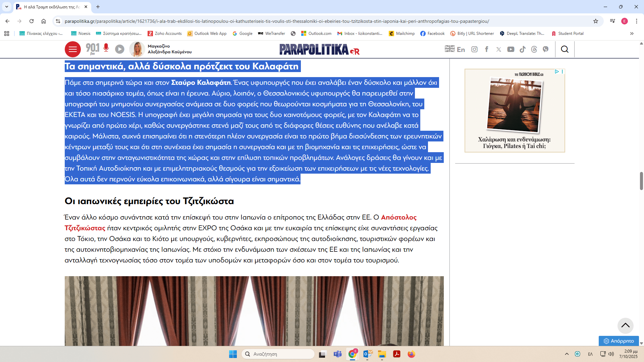Open the red hamburger menu button
Image resolution: width=644 pixels, height=362 pixels.
(72, 50)
